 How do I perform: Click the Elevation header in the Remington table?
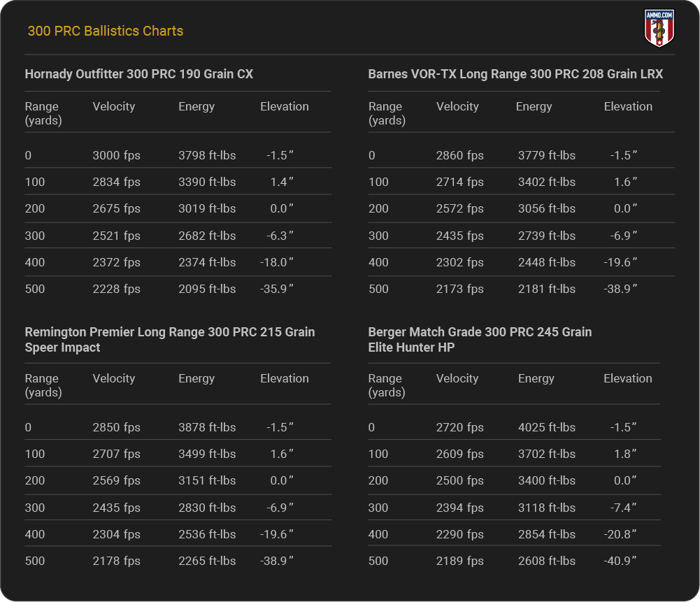pos(285,378)
